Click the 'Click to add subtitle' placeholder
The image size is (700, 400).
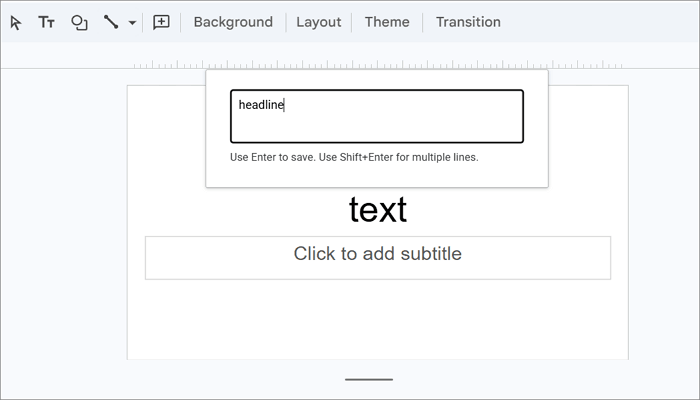click(x=378, y=258)
